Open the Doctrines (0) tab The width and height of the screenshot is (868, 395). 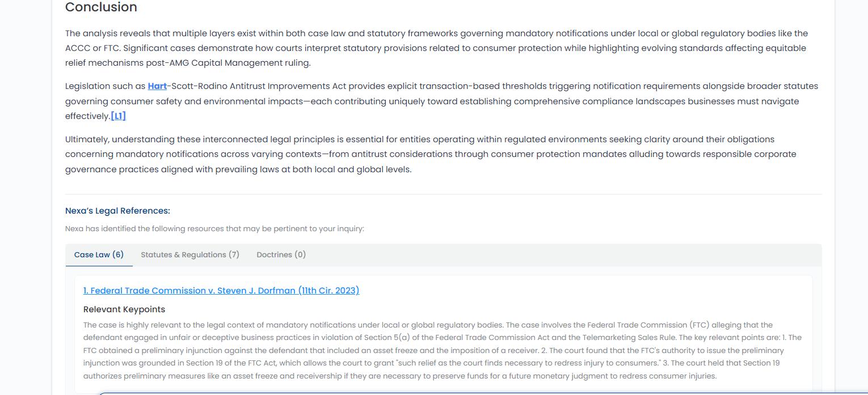281,255
